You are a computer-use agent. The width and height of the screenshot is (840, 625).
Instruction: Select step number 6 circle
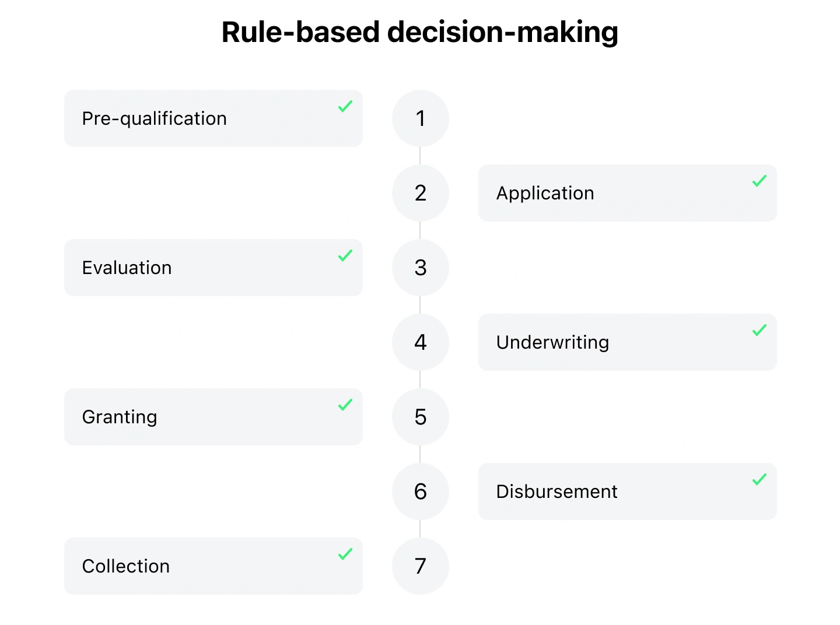(x=421, y=491)
